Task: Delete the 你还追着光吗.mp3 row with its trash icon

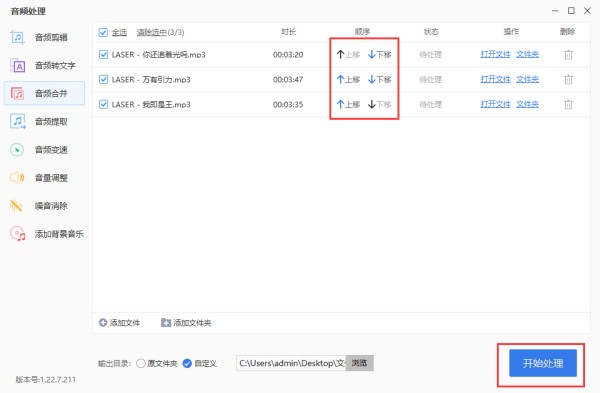Action: click(568, 55)
